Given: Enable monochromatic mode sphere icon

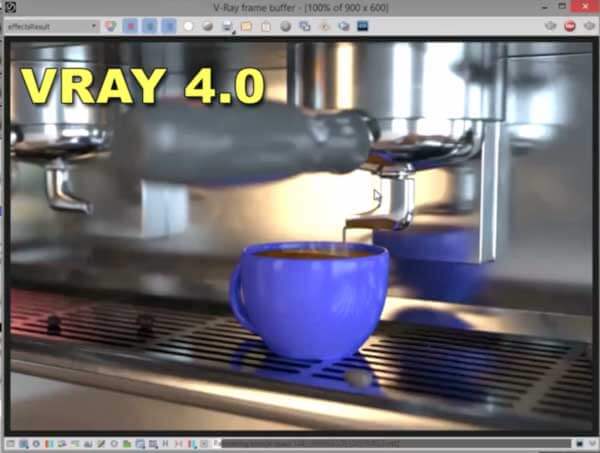Looking at the screenshot, I should [x=208, y=26].
